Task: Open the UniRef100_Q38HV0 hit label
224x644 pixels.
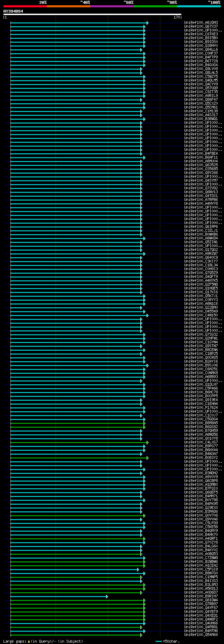Action: pyautogui.click(x=201, y=46)
